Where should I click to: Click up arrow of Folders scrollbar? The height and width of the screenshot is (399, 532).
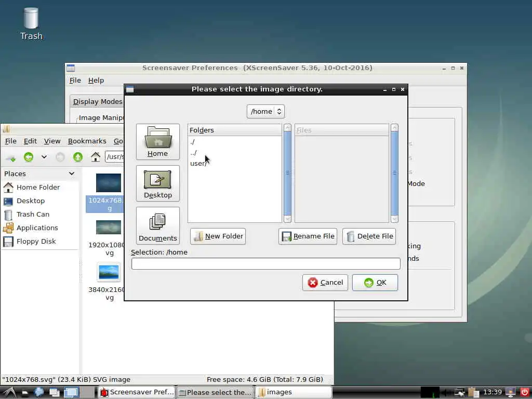coord(287,128)
